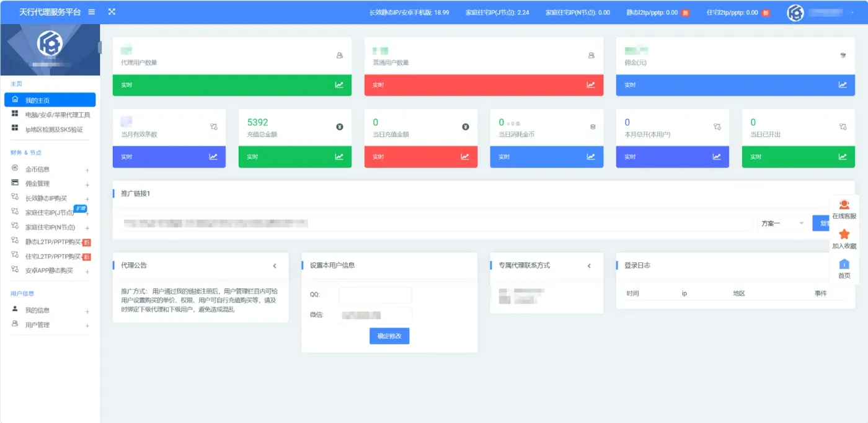Click chart icon on 当日充值金额 red bar
This screenshot has width=868, height=423.
465,157
